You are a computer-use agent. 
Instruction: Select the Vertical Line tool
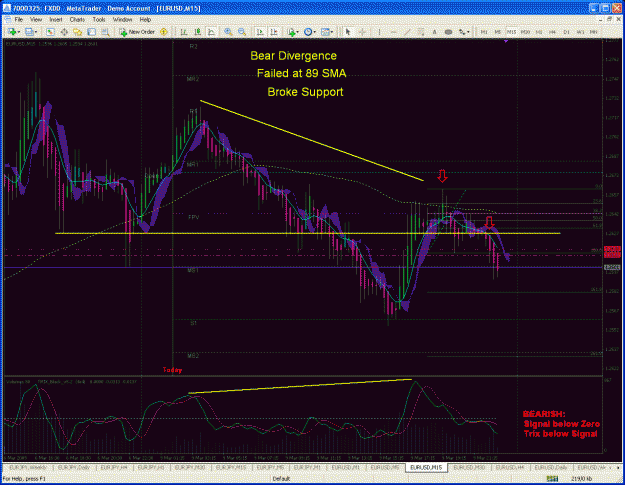(379, 32)
